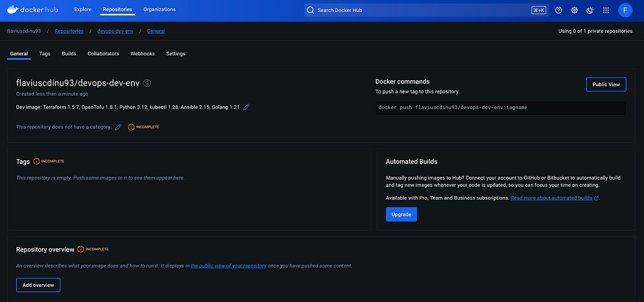The image size is (644, 302).
Task: Open the help question mark icon
Action: click(559, 10)
